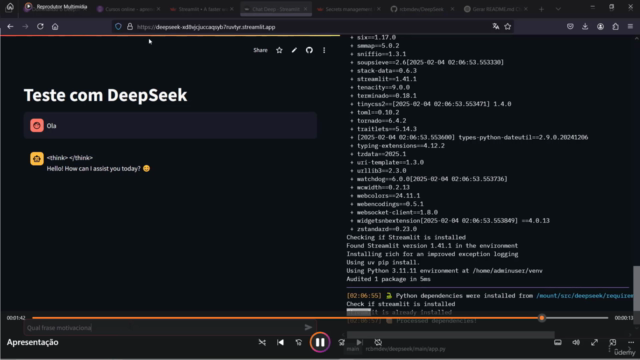Viewport: 640px width, 360px height.
Task: Click Share in the Streamlit app
Action: [260, 50]
